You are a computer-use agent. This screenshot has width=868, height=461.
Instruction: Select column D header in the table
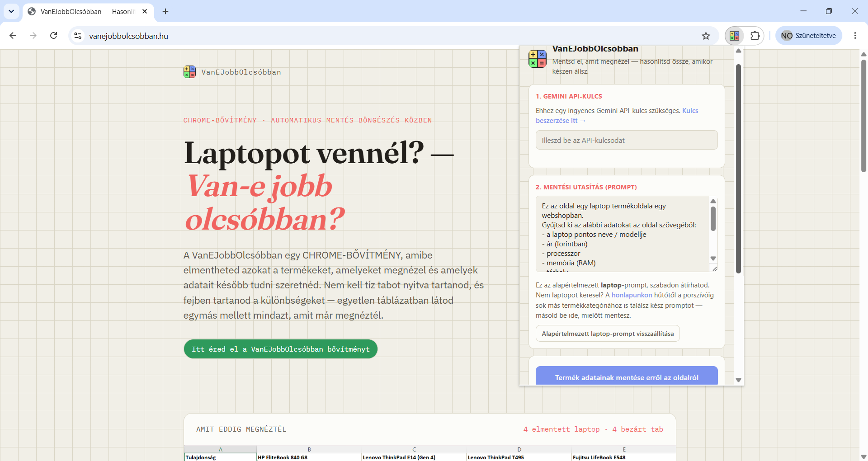point(519,449)
